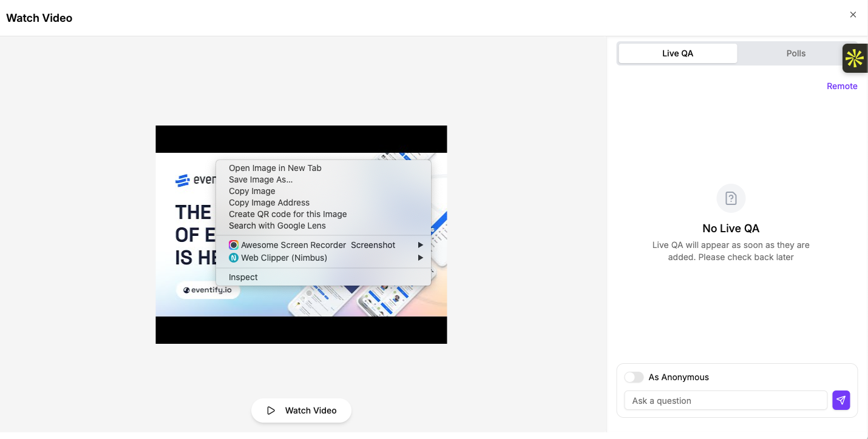Toggle the As Anonymous switch
This screenshot has width=868, height=439.
634,377
